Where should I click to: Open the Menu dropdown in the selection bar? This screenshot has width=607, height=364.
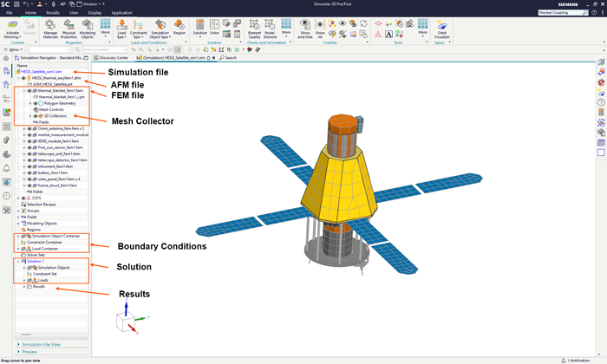[13, 49]
